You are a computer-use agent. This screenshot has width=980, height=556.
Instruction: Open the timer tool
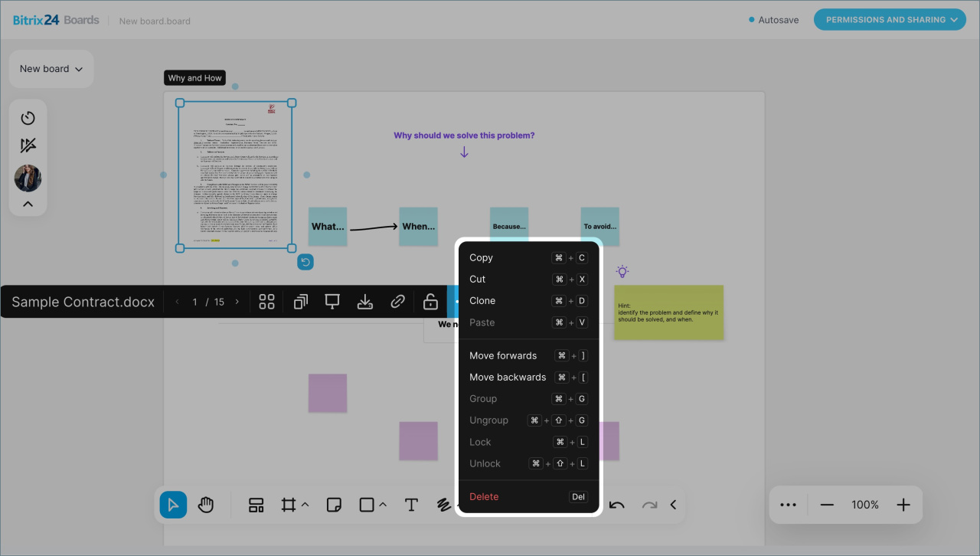click(x=28, y=118)
